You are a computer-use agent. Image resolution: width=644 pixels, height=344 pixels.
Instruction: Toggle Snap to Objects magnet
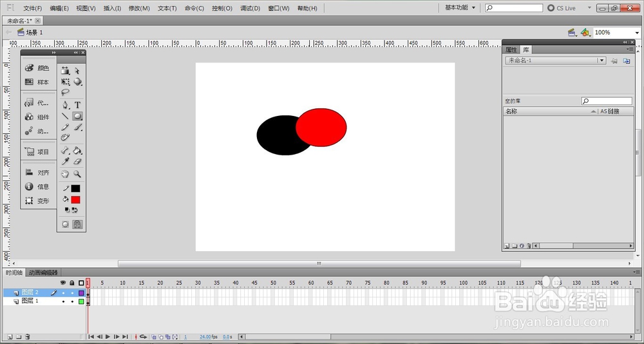[77, 224]
